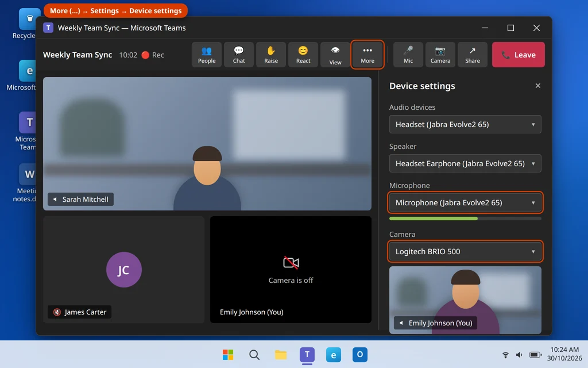
Task: Open the React emoji menu
Action: (303, 55)
